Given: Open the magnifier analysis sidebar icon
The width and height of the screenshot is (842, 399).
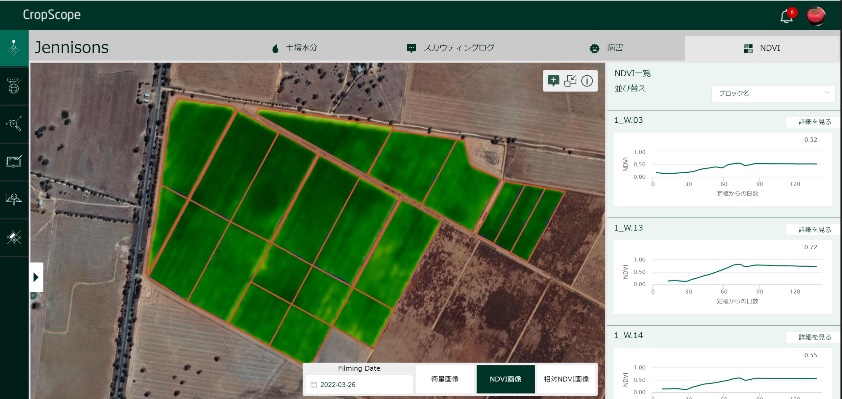Looking at the screenshot, I should (x=14, y=124).
